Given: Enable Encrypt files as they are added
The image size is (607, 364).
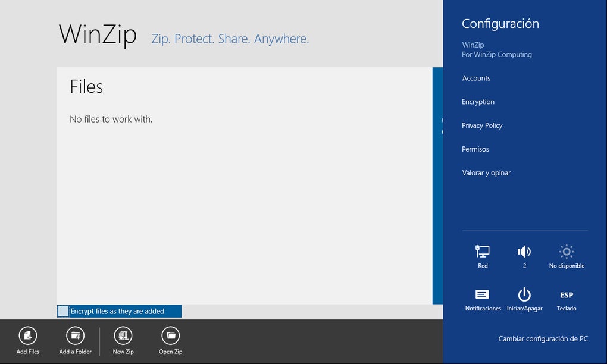Looking at the screenshot, I should [63, 311].
